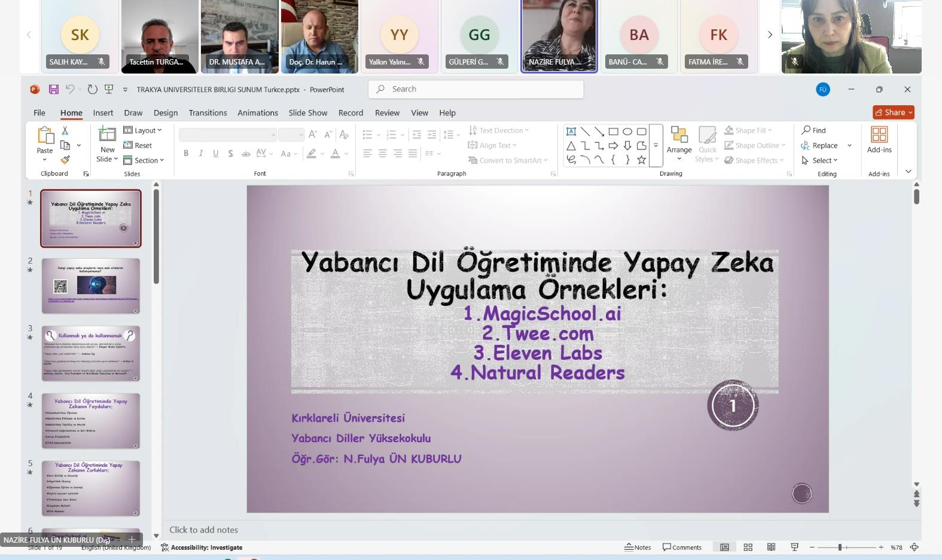Viewport: 942px width, 560px height.
Task: Switch to the Slide Show tab
Action: click(x=308, y=112)
